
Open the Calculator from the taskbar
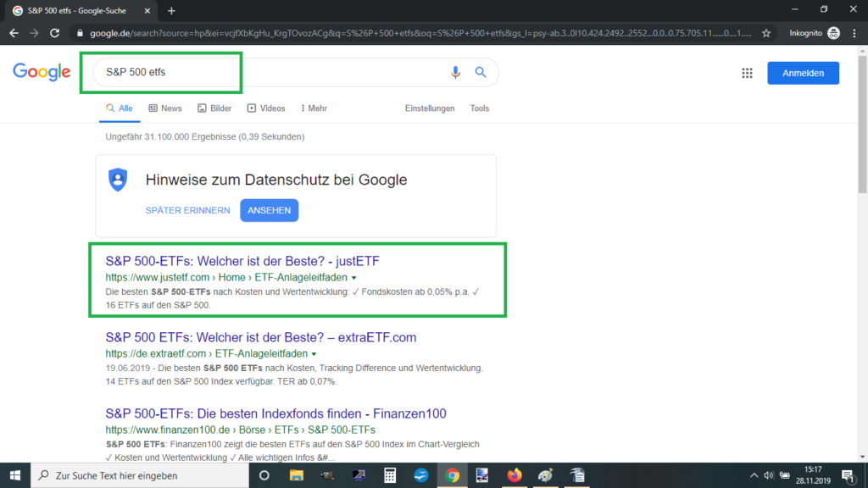coord(390,475)
